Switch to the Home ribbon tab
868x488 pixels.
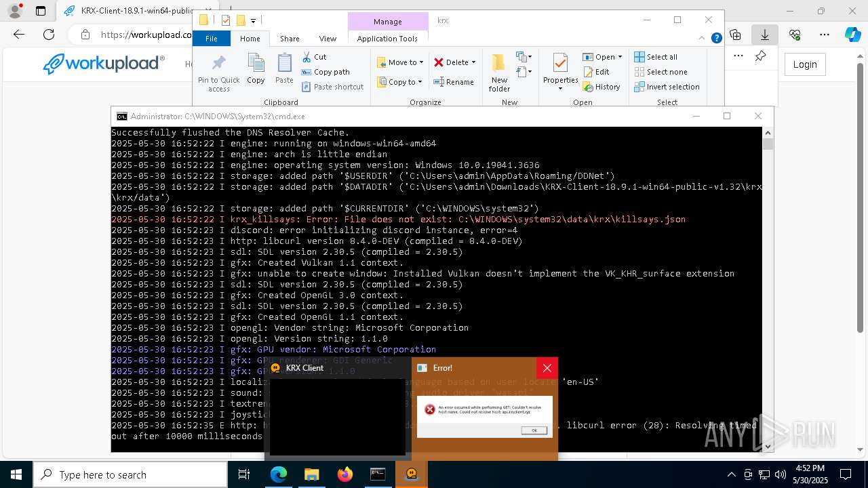250,39
